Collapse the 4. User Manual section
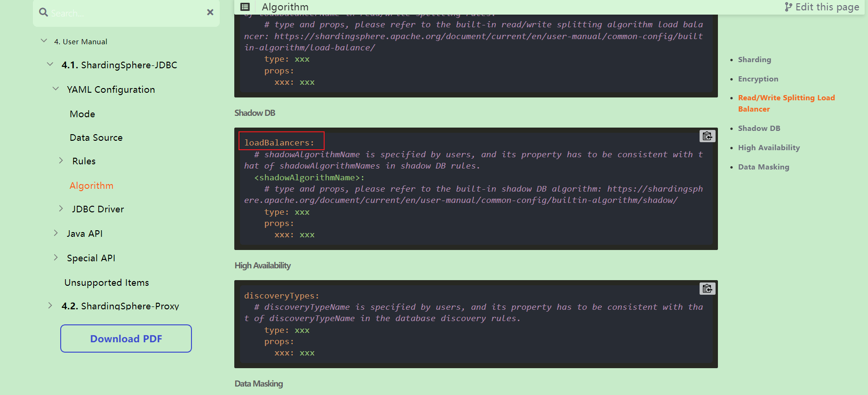 pyautogui.click(x=44, y=40)
